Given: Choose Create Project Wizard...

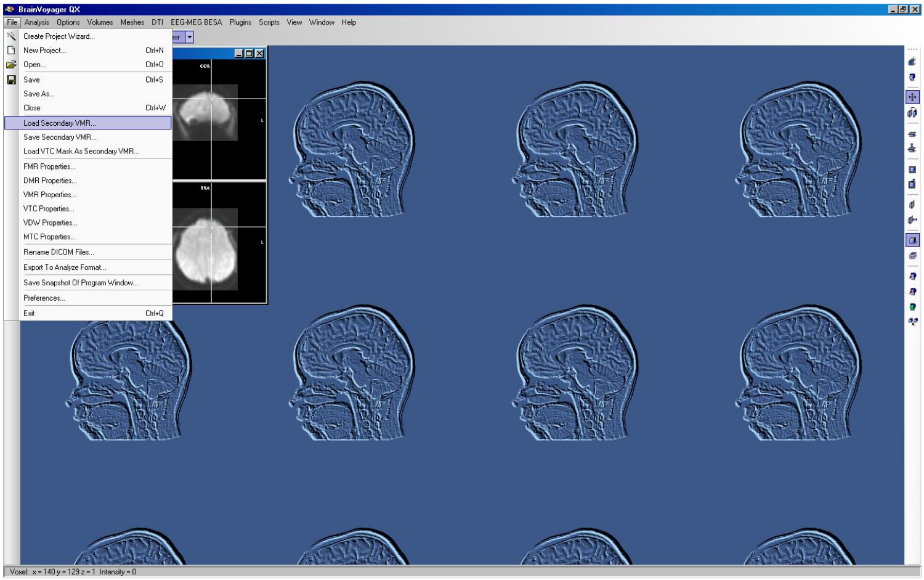Looking at the screenshot, I should (x=87, y=36).
